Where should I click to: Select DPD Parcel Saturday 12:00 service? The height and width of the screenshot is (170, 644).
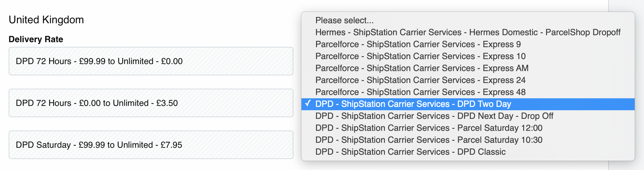[429, 128]
